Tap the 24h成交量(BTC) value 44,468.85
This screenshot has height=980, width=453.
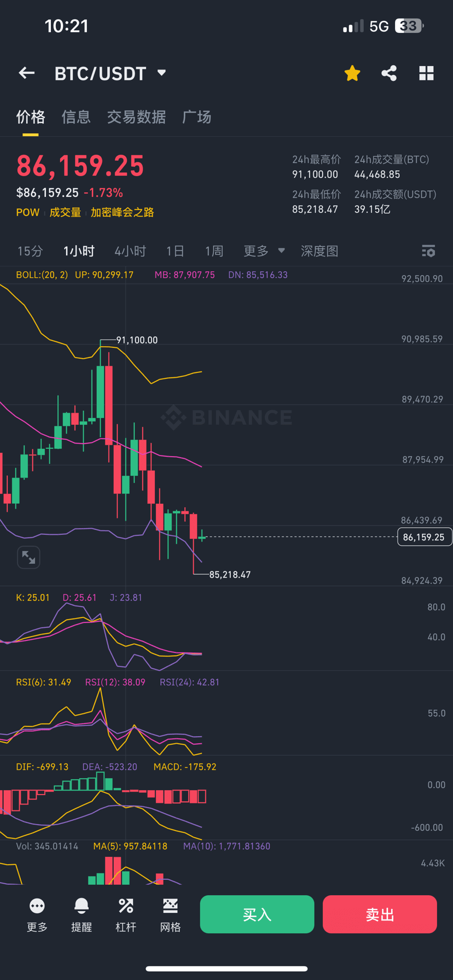click(377, 174)
